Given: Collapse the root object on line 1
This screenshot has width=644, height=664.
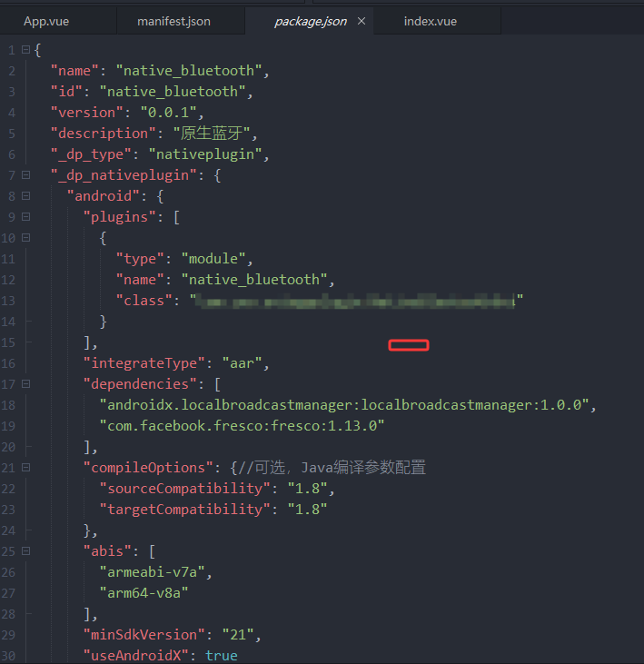Looking at the screenshot, I should pyautogui.click(x=25, y=50).
